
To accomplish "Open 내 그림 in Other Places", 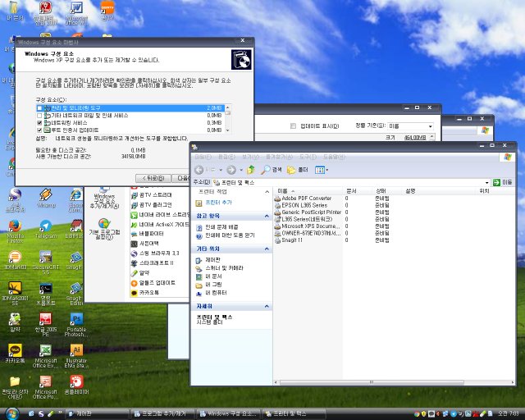I will click(x=213, y=285).
